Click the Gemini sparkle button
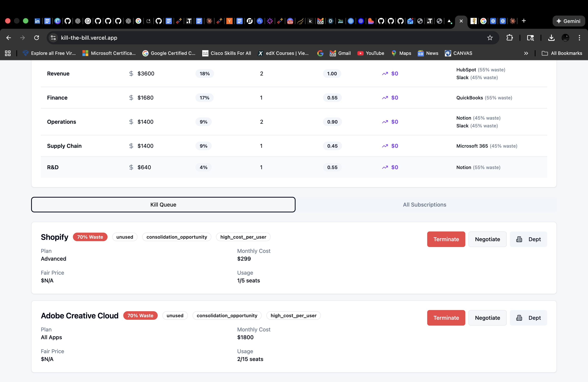 (x=568, y=21)
